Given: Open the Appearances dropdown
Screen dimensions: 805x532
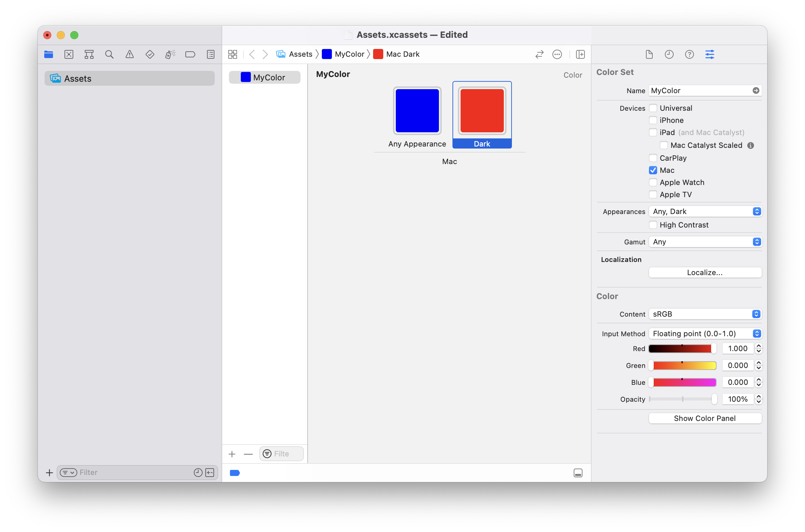Looking at the screenshot, I should coord(705,211).
